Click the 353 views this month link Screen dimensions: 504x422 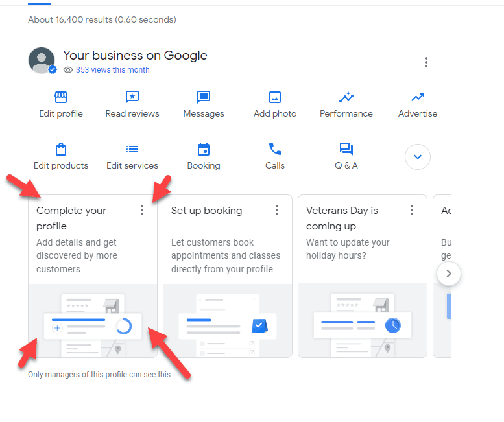[x=112, y=70]
